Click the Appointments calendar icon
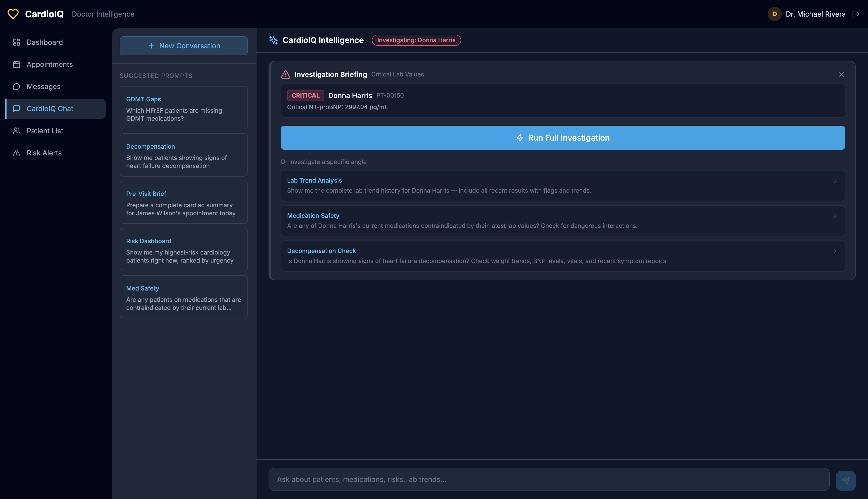The height and width of the screenshot is (499, 868). click(16, 64)
